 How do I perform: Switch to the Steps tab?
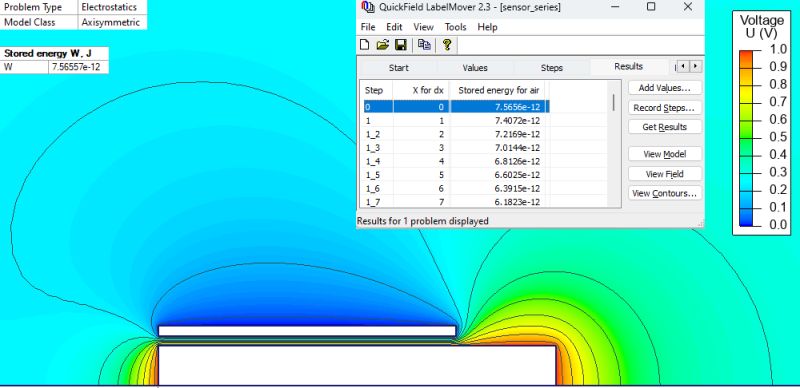(x=552, y=67)
